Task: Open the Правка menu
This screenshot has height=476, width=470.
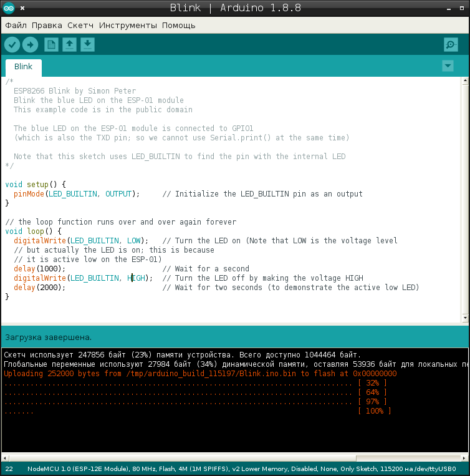Action: click(47, 26)
